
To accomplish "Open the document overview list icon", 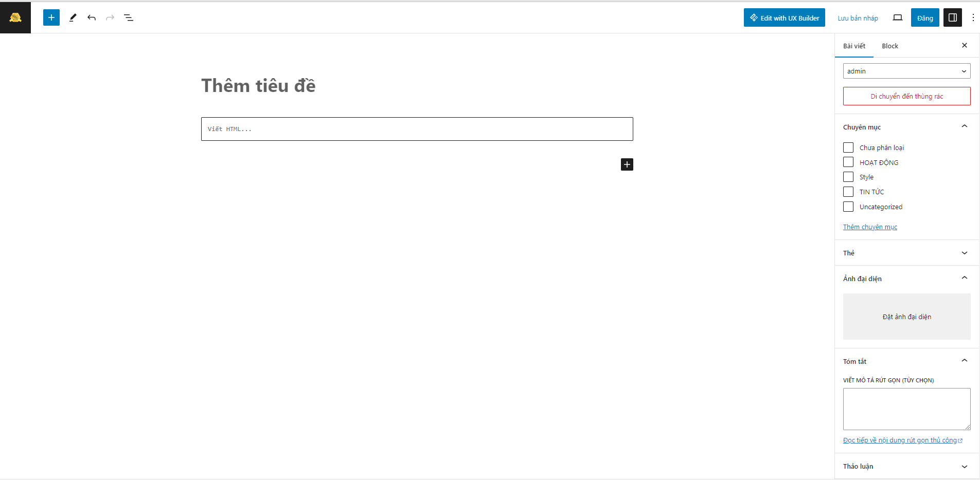I will click(129, 17).
